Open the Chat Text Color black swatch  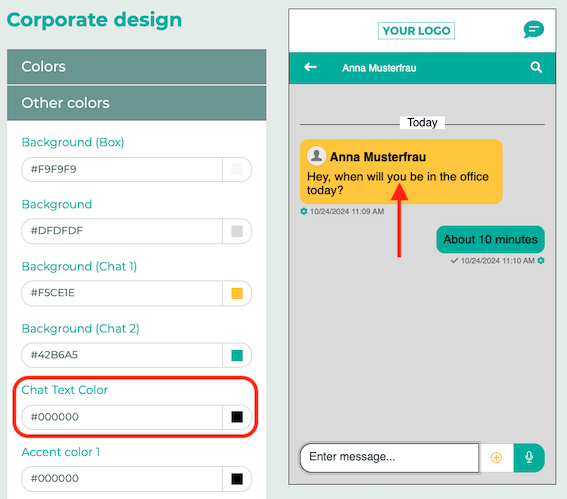tap(237, 417)
